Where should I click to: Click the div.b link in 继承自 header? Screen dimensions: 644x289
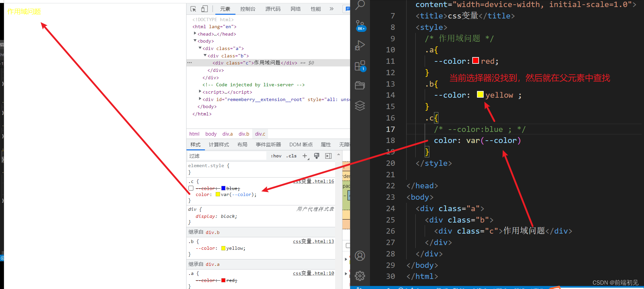[x=213, y=232]
